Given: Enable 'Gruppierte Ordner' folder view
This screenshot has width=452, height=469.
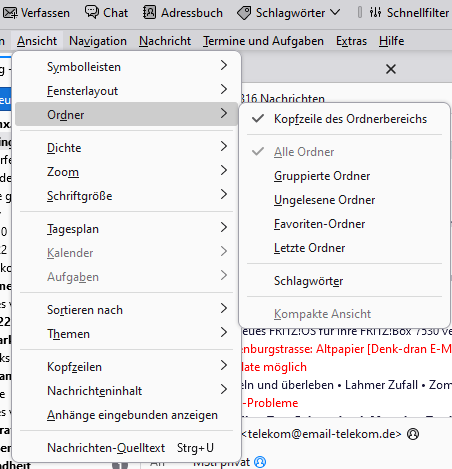Looking at the screenshot, I should click(345, 176).
